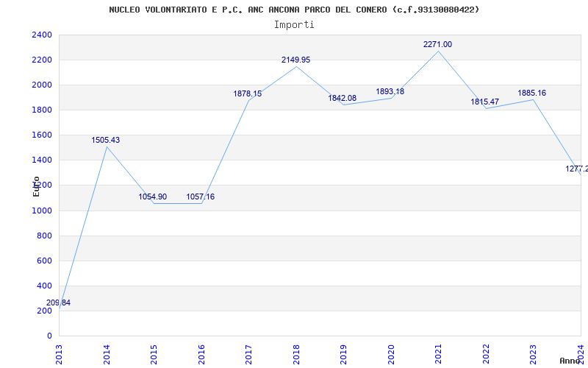Click the x-axis year 2016

(x=201, y=354)
